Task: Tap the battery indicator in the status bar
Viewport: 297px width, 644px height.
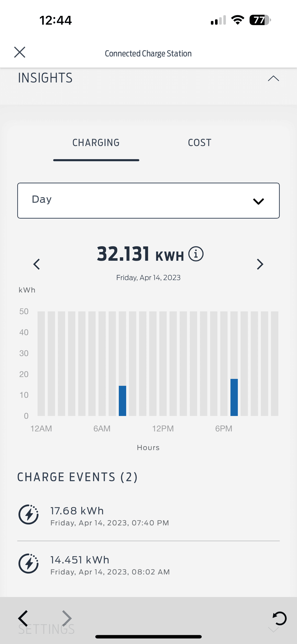Action: tap(260, 20)
